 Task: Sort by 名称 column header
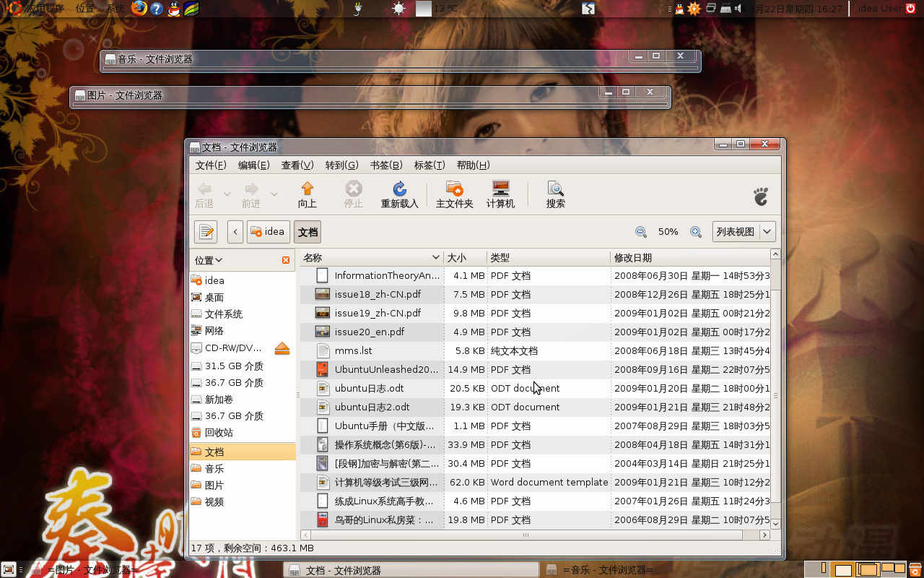372,258
